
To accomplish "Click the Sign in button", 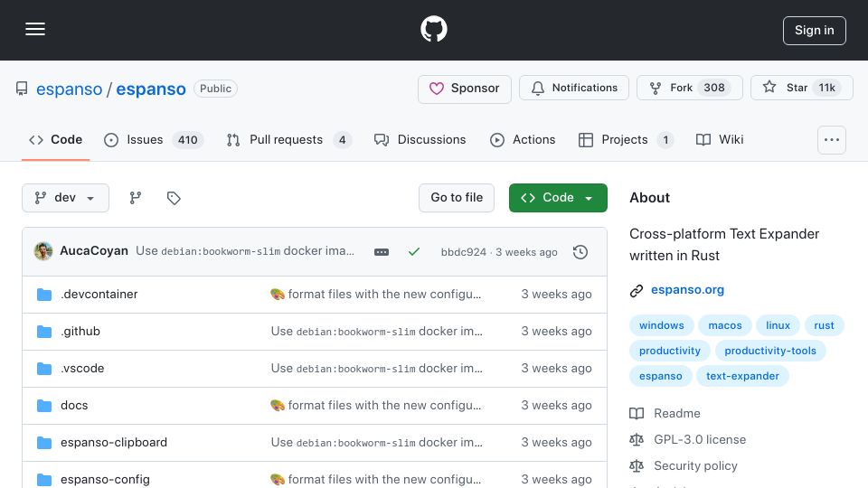I will (x=815, y=31).
